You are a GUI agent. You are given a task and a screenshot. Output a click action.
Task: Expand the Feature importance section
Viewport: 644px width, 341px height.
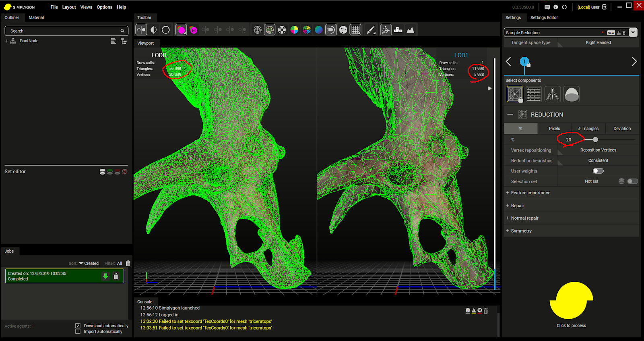[x=507, y=193]
